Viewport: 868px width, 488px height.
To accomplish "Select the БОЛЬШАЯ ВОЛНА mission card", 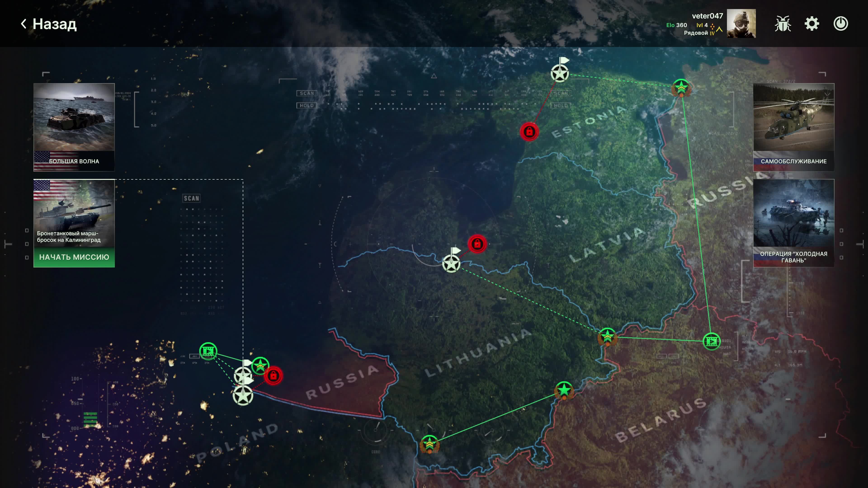I will coord(74,127).
